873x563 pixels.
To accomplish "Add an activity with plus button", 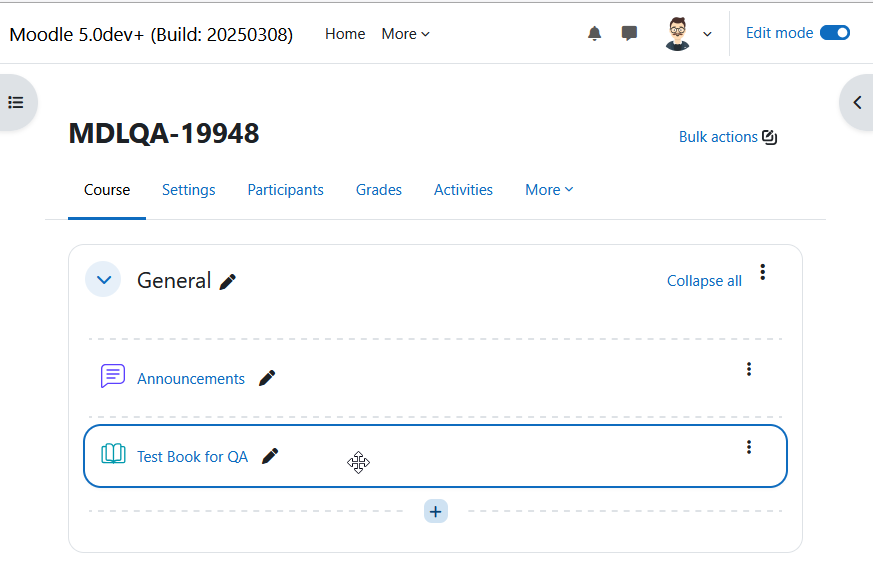I will [436, 511].
